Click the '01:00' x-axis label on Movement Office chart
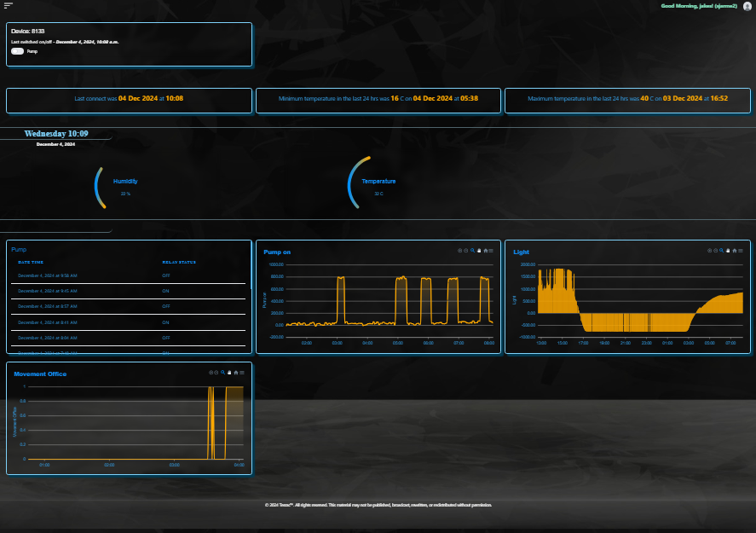This screenshot has width=756, height=533. coord(44,465)
